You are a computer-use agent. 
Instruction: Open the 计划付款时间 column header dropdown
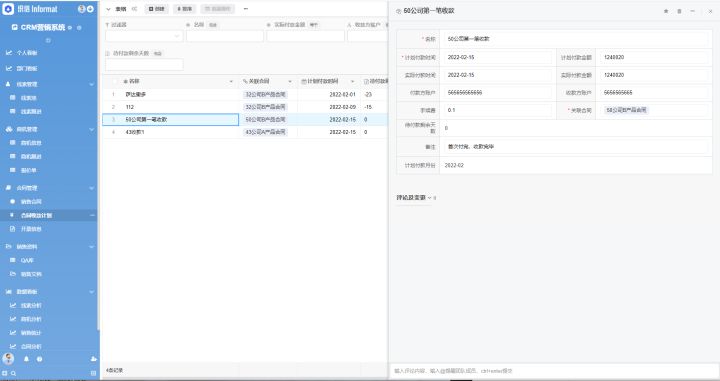point(353,82)
